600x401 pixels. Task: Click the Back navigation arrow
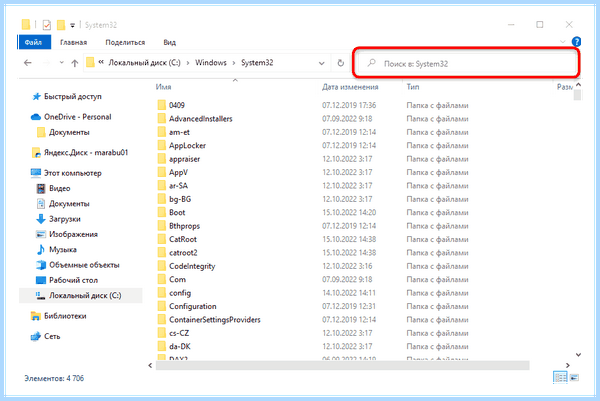pyautogui.click(x=28, y=63)
